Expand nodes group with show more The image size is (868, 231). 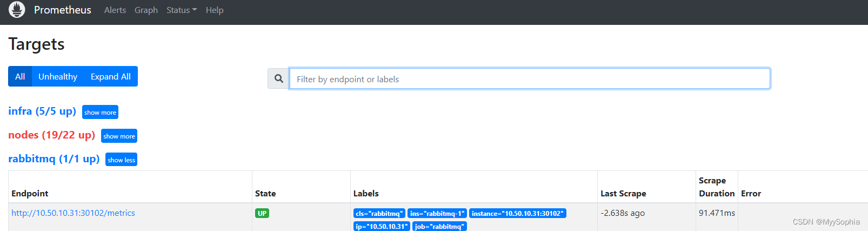tap(119, 136)
